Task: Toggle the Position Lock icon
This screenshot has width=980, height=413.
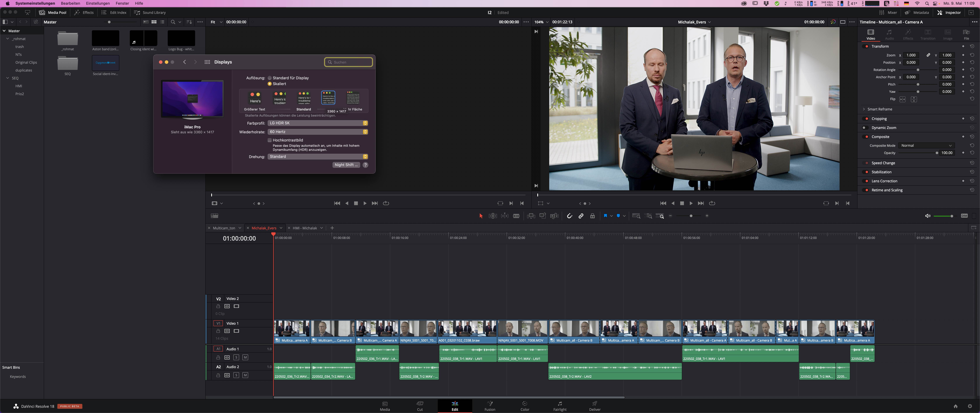Action: click(x=592, y=216)
